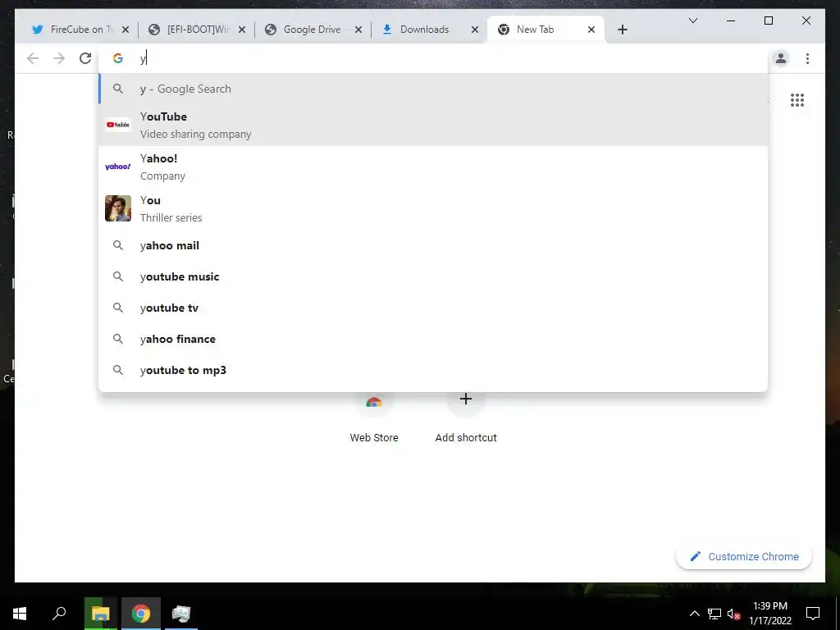
Task: Open the Google apps grid
Action: 797,99
